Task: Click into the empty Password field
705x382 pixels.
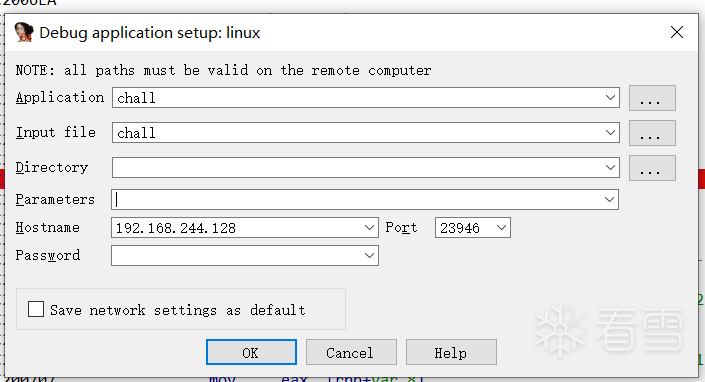Action: (x=236, y=256)
